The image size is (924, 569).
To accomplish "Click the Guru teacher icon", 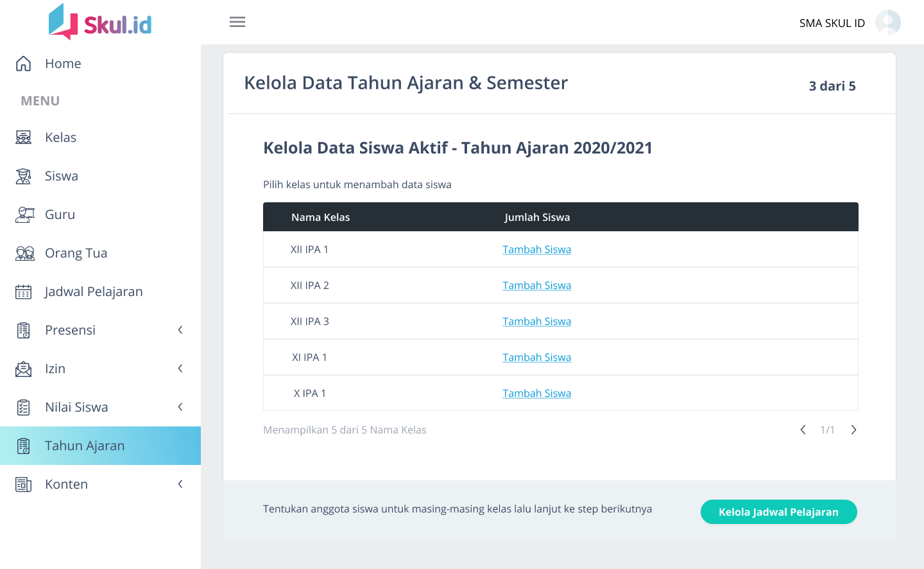I will (24, 214).
